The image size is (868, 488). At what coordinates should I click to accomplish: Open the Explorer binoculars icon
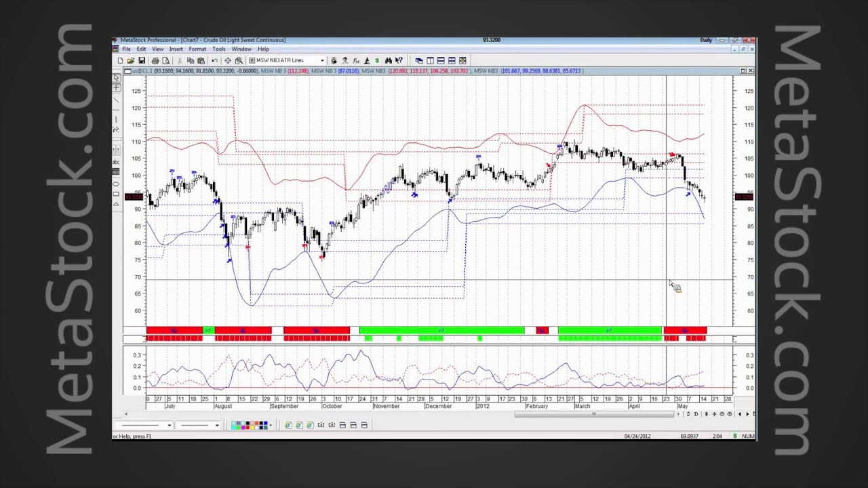point(388,60)
